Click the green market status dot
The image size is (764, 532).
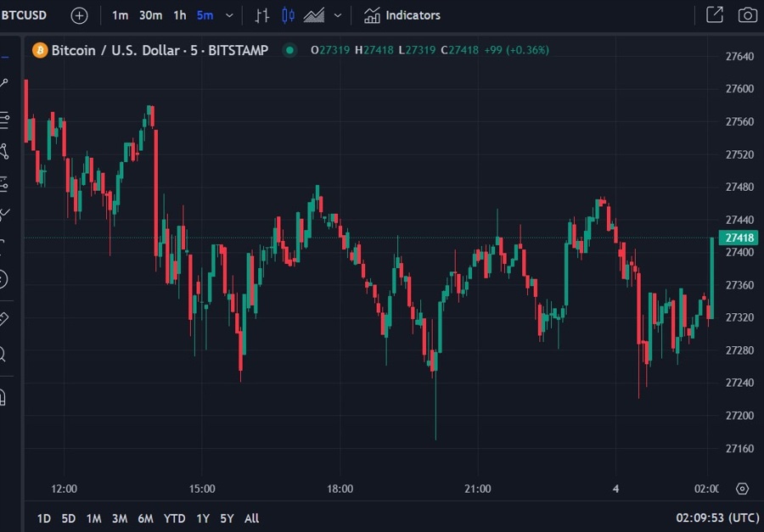point(289,50)
